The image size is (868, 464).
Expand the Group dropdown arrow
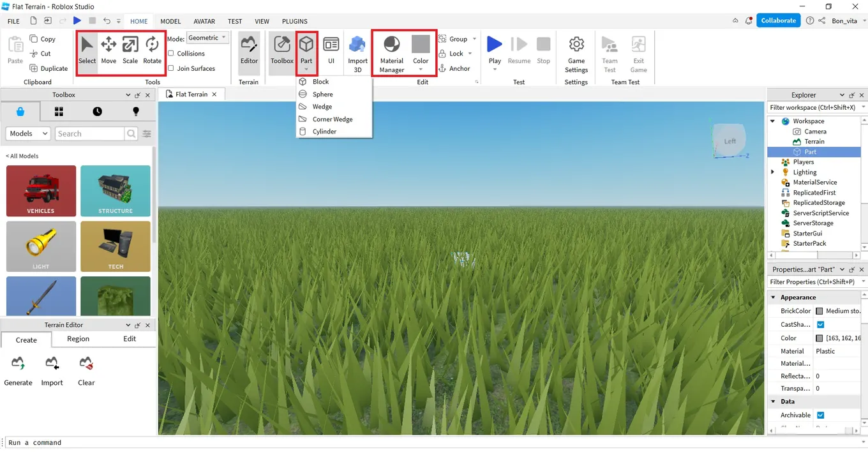pos(474,39)
